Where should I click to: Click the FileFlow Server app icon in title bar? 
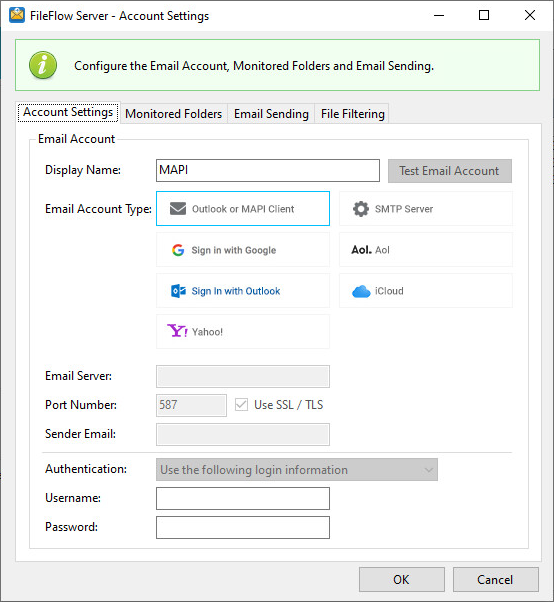[x=17, y=15]
